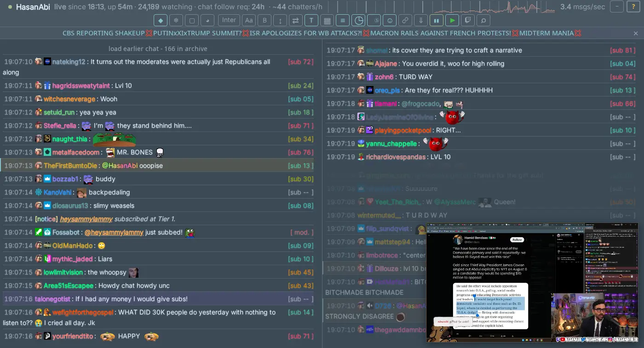Click the talonegotist highlighted message
Viewport: 644px width, 348px height.
click(x=158, y=299)
